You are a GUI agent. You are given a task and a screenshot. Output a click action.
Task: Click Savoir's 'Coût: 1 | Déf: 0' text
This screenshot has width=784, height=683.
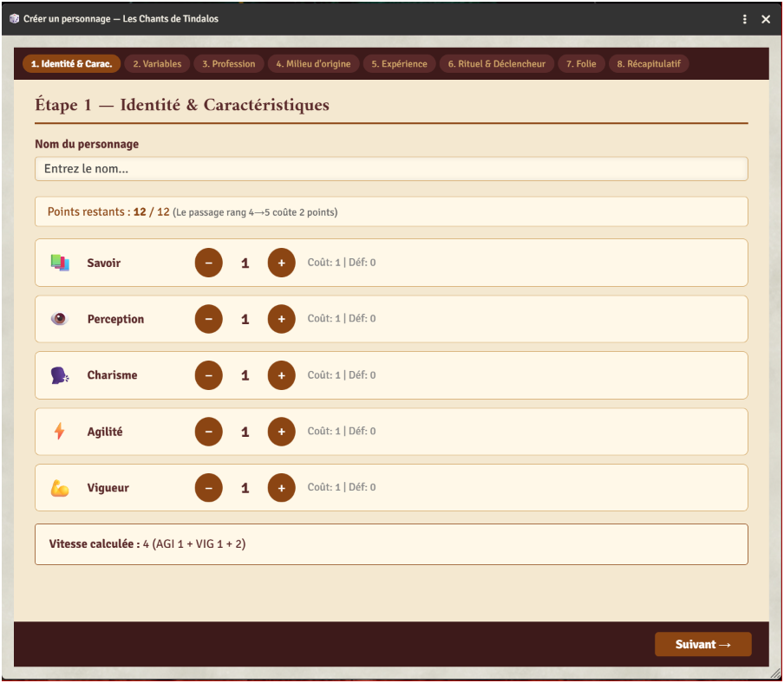(x=342, y=263)
